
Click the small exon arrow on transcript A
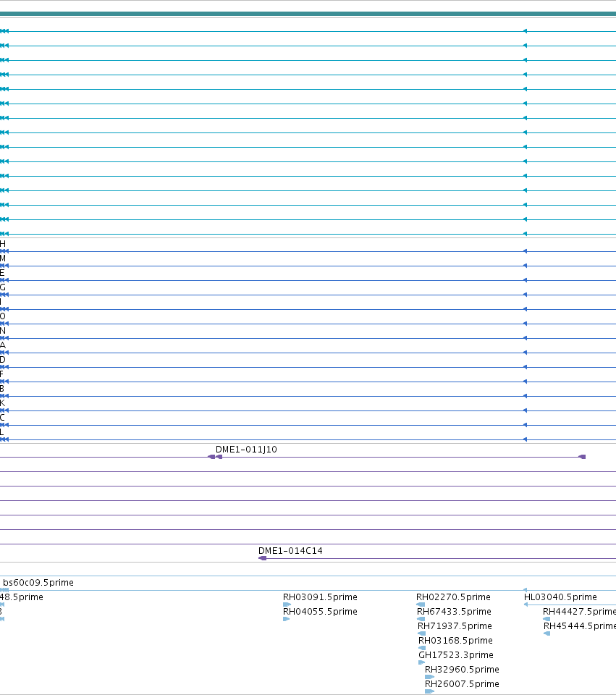525,353
